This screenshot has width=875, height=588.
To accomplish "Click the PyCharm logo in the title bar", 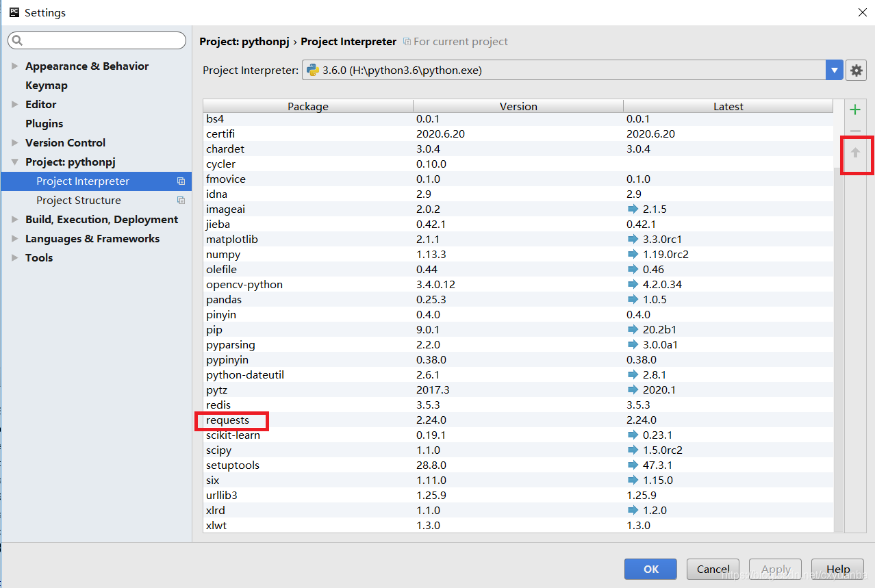I will [14, 12].
